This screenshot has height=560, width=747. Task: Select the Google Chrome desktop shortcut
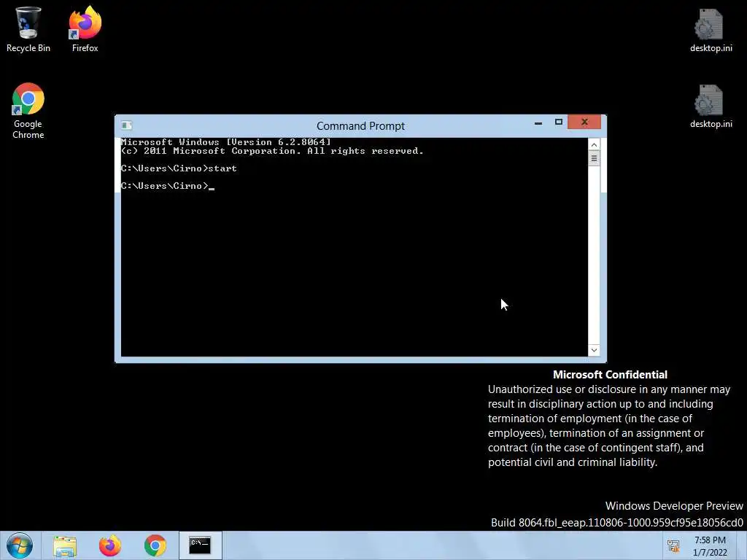click(28, 111)
